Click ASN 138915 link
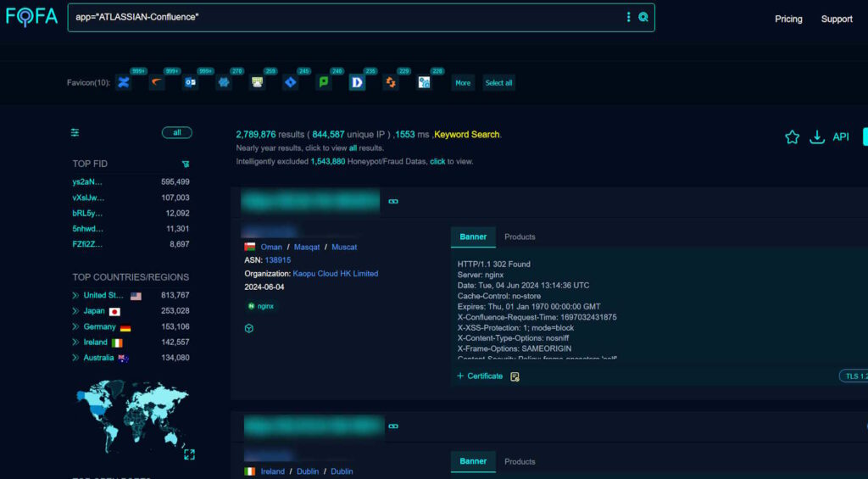Image resolution: width=868 pixels, height=479 pixels. point(277,260)
